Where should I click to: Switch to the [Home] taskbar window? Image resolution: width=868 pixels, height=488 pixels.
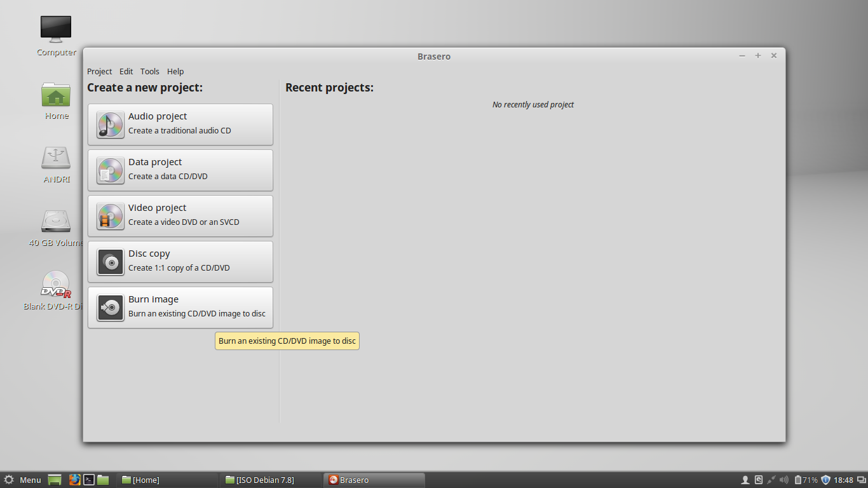pyautogui.click(x=167, y=480)
